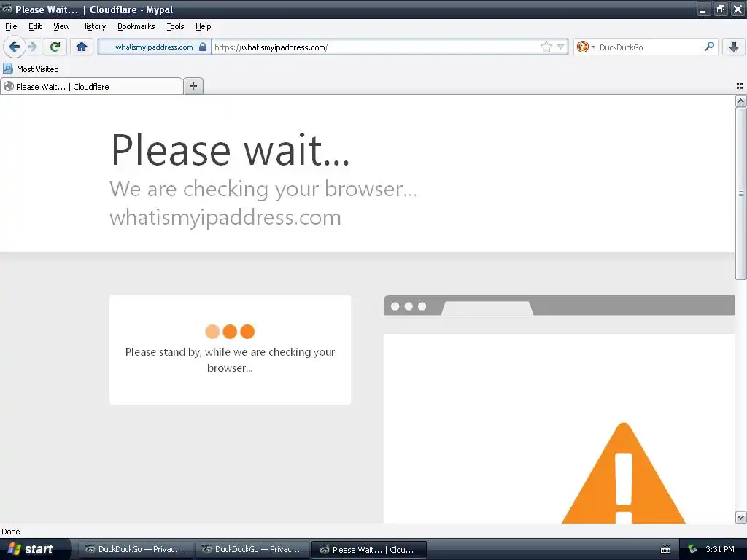This screenshot has width=747, height=560.
Task: Click page scrollbar down arrow
Action: coord(740,517)
